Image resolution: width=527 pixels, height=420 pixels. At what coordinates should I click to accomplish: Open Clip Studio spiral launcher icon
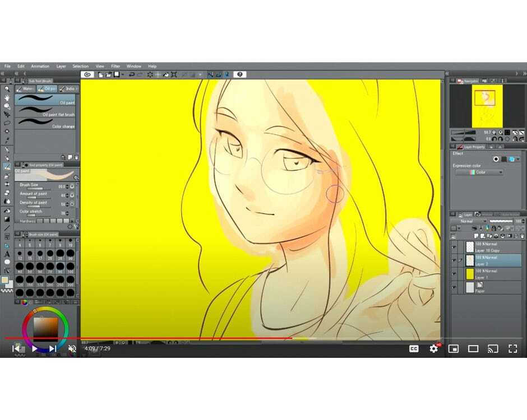click(87, 74)
